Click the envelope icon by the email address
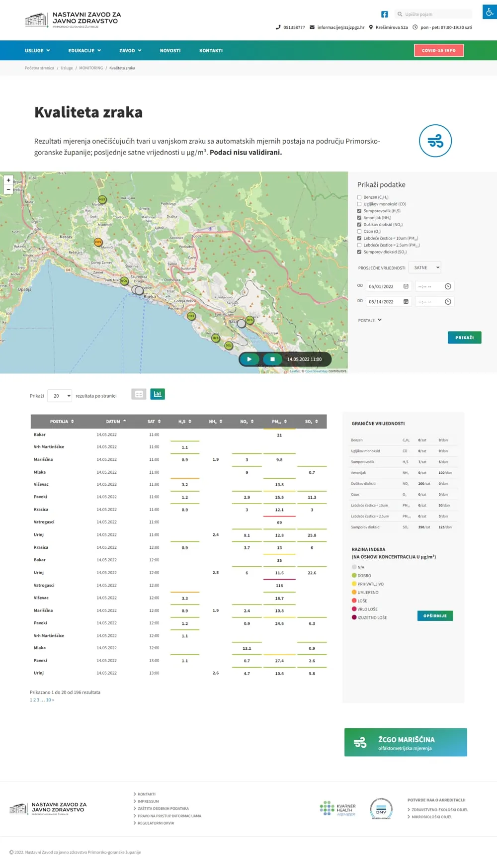Image resolution: width=497 pixels, height=868 pixels. click(312, 27)
